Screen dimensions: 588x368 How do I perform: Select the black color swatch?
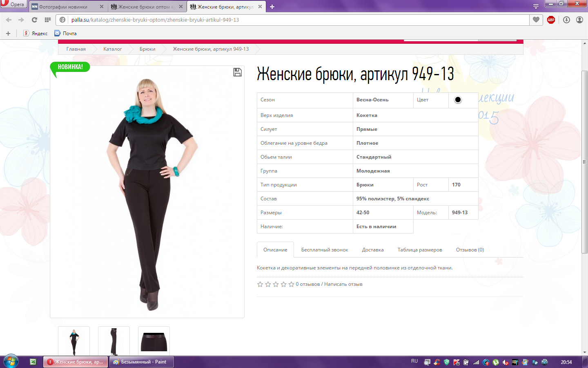pyautogui.click(x=458, y=100)
